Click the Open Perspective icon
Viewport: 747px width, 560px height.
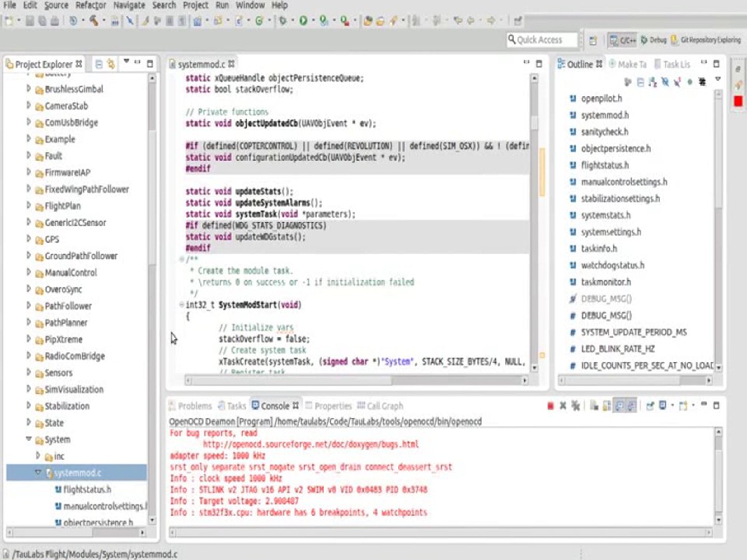tap(593, 40)
